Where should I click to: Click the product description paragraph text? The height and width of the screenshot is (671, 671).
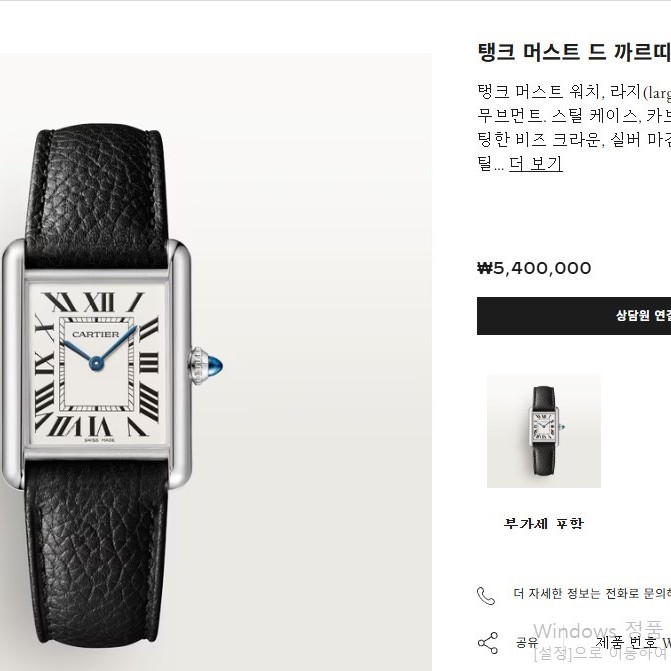point(574,127)
